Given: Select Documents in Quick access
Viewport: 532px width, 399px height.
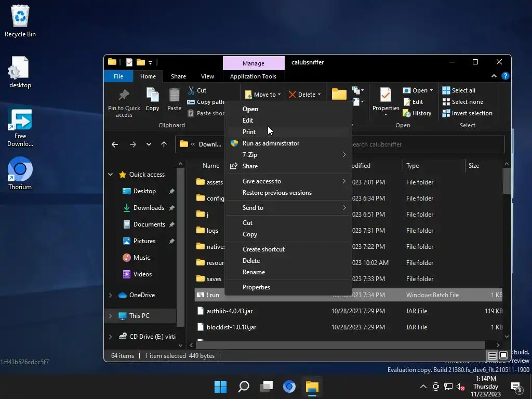Looking at the screenshot, I should (x=149, y=224).
